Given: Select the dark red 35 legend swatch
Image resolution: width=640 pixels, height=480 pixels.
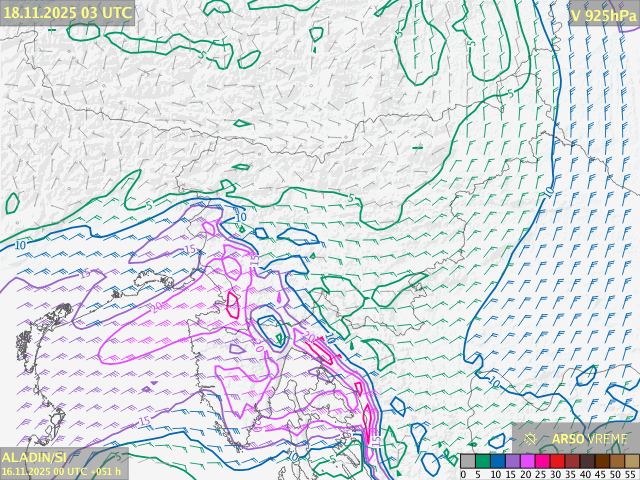Looking at the screenshot, I should pyautogui.click(x=572, y=461).
